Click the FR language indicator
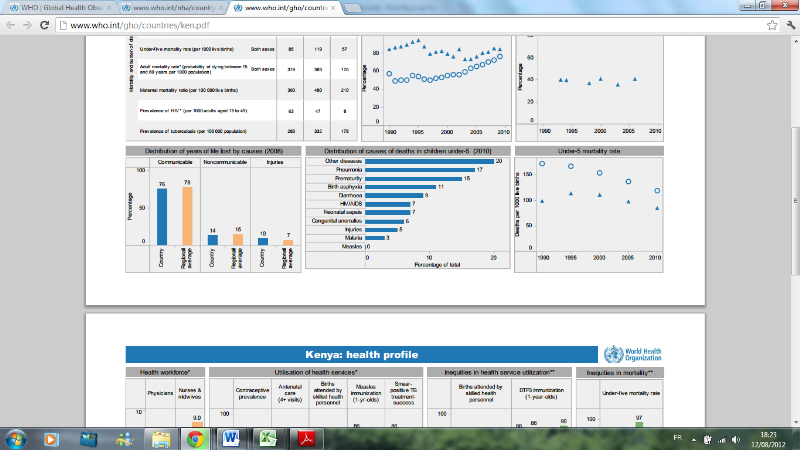This screenshot has height=450, width=800. pyautogui.click(x=677, y=438)
